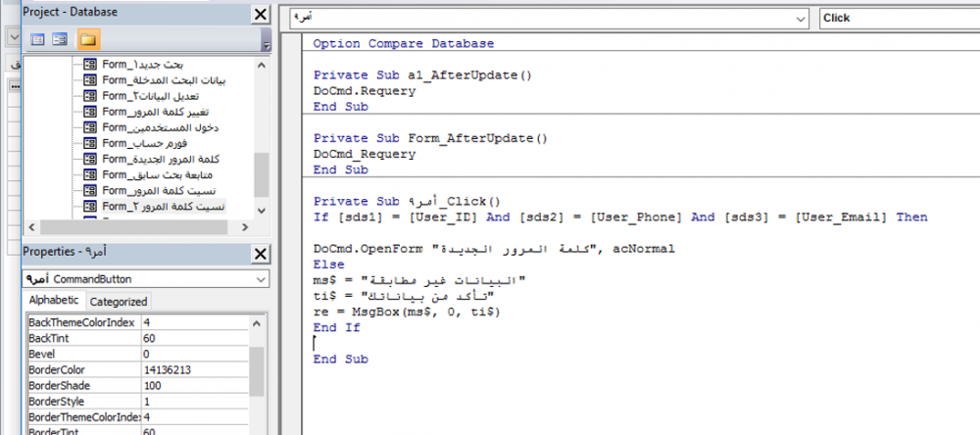Click the End If line
The height and width of the screenshot is (435, 980).
337,327
